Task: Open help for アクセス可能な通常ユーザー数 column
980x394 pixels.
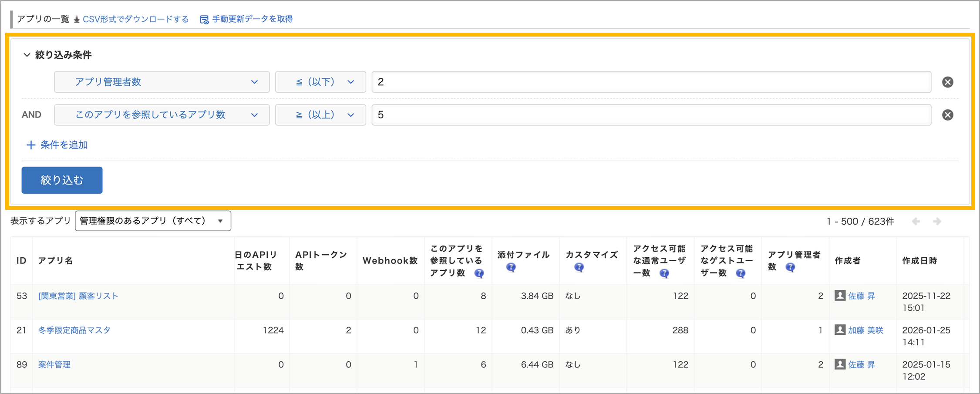Action: click(x=664, y=273)
